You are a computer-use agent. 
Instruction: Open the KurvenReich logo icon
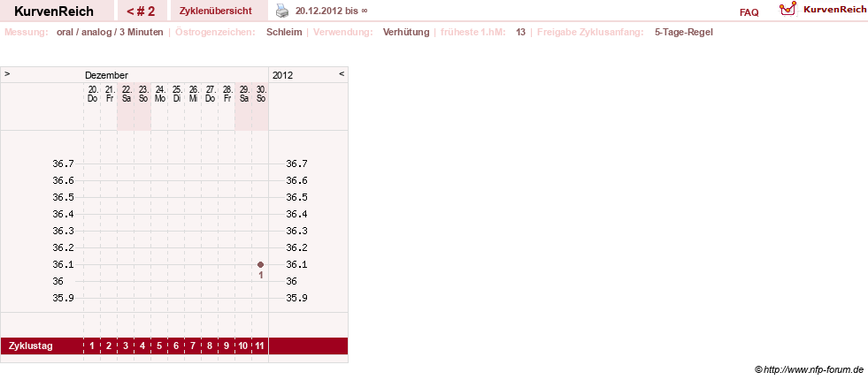pyautogui.click(x=787, y=9)
